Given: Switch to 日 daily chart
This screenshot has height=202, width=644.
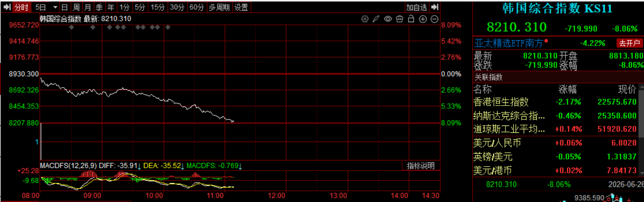Looking at the screenshot, I should tap(65, 7).
